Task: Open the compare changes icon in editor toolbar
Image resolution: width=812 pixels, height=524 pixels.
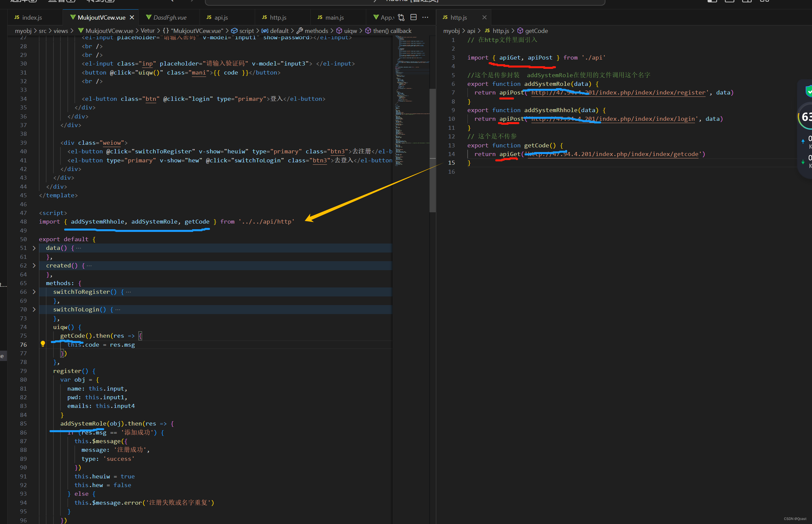Action: [402, 17]
